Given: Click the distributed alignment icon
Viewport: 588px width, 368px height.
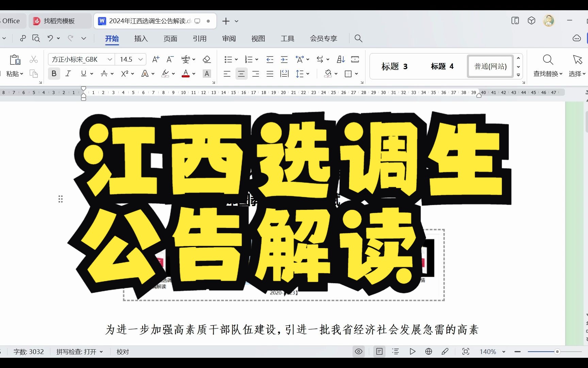Looking at the screenshot, I should 284,74.
